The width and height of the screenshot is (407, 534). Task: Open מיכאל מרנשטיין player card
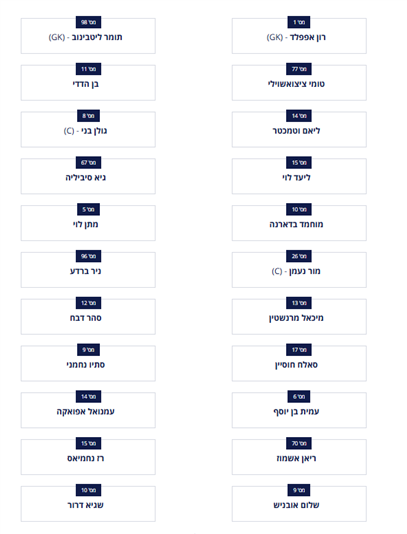(299, 317)
